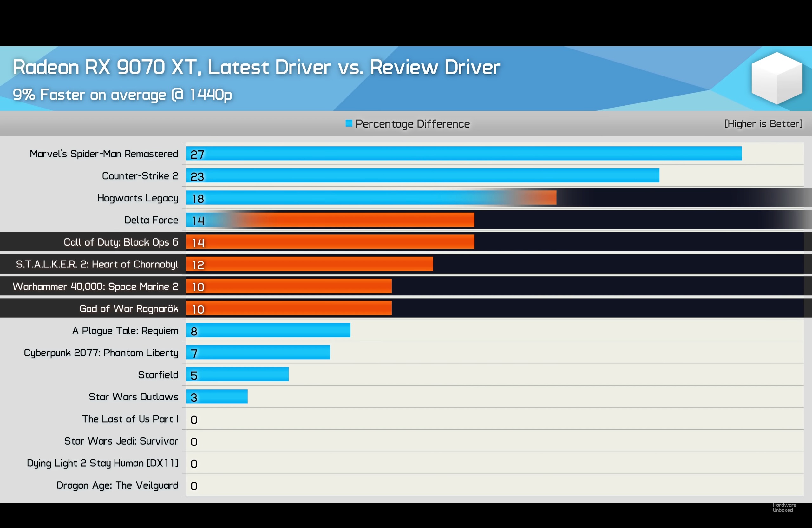Click the subtitle '9% Faster on average @ 1440p'
This screenshot has width=812, height=528.
[x=122, y=95]
